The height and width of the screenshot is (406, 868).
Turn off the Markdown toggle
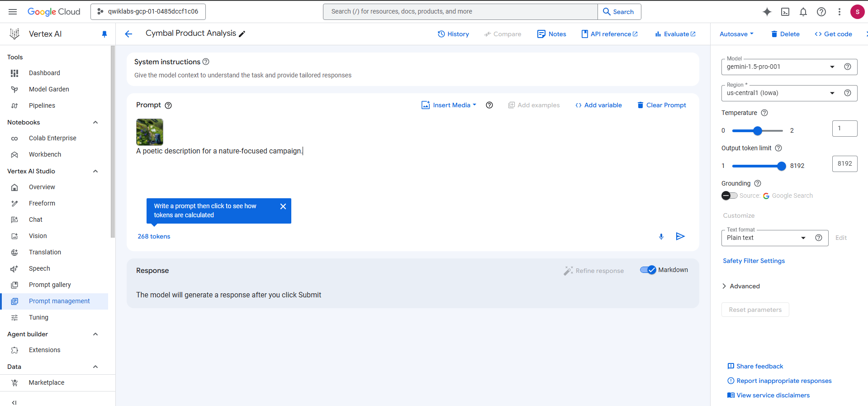click(648, 270)
